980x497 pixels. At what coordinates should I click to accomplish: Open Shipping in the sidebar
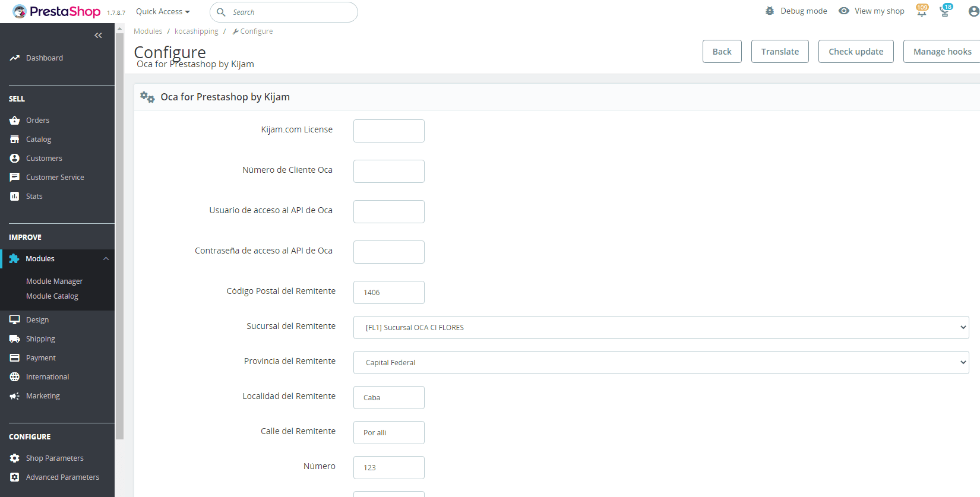coord(40,338)
